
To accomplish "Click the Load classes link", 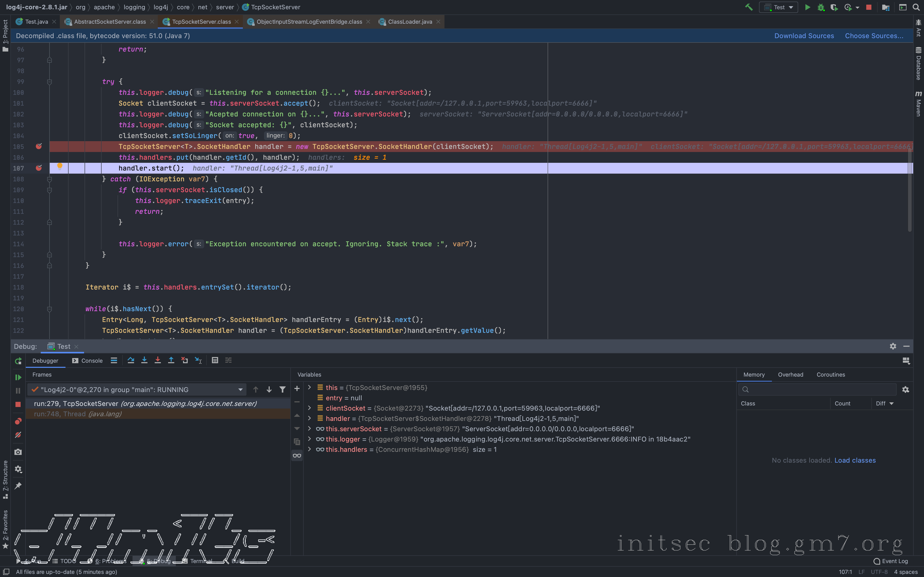I will click(854, 460).
